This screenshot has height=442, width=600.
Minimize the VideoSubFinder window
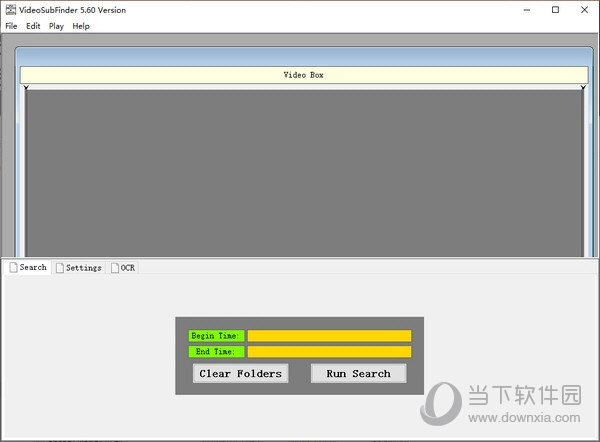click(x=527, y=10)
